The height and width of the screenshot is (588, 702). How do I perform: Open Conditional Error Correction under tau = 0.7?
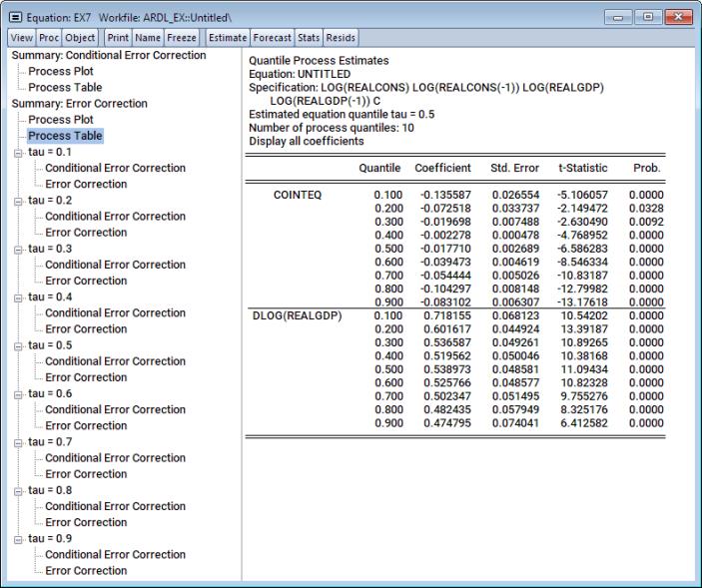(x=115, y=458)
